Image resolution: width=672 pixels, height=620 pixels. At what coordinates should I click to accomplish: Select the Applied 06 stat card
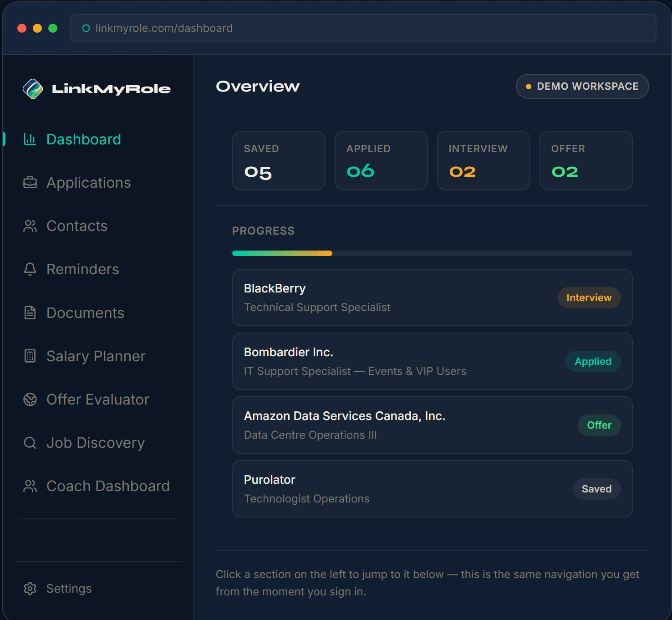(381, 160)
